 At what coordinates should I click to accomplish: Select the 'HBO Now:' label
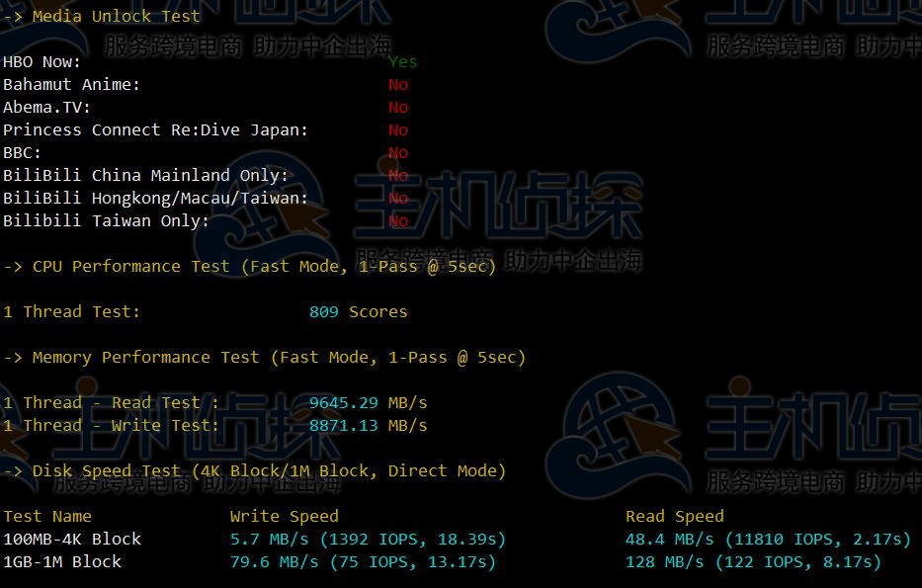(42, 61)
